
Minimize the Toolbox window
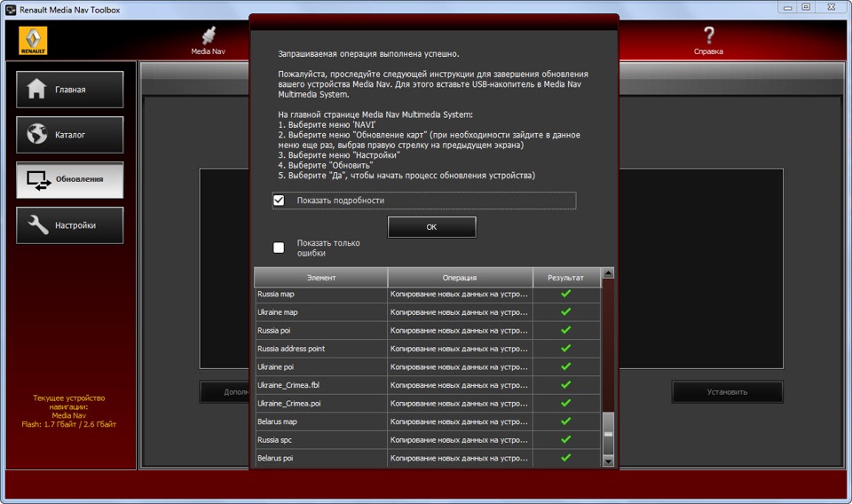pyautogui.click(x=787, y=8)
